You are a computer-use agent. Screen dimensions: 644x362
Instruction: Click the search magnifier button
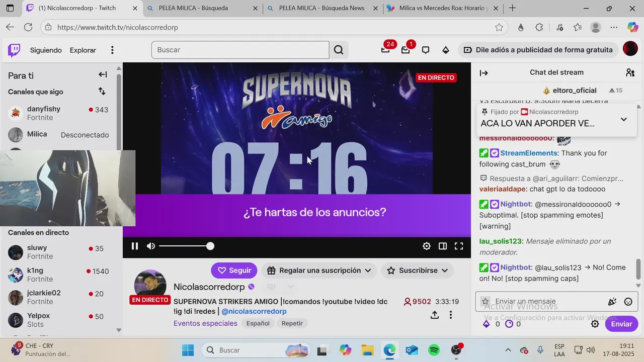coord(339,50)
